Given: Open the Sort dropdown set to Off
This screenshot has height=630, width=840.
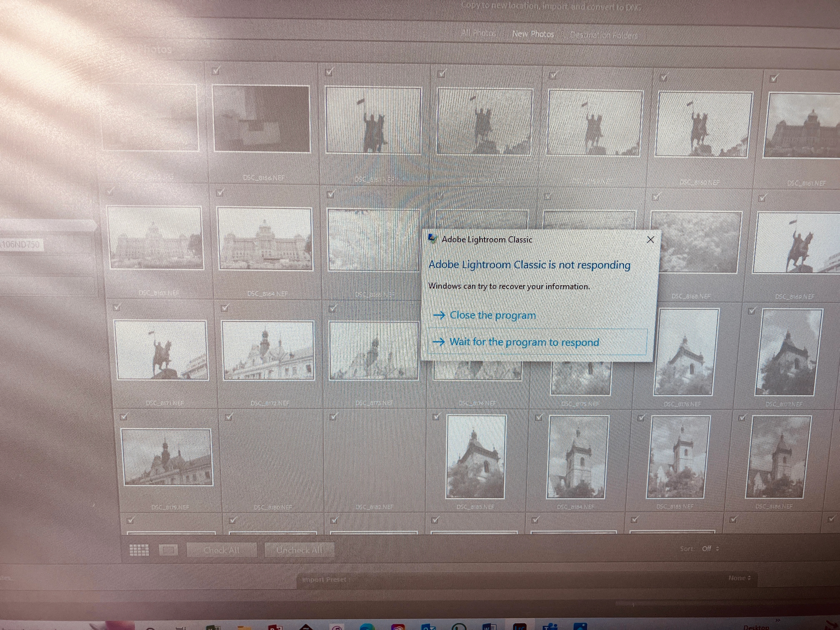Looking at the screenshot, I should click(x=710, y=548).
